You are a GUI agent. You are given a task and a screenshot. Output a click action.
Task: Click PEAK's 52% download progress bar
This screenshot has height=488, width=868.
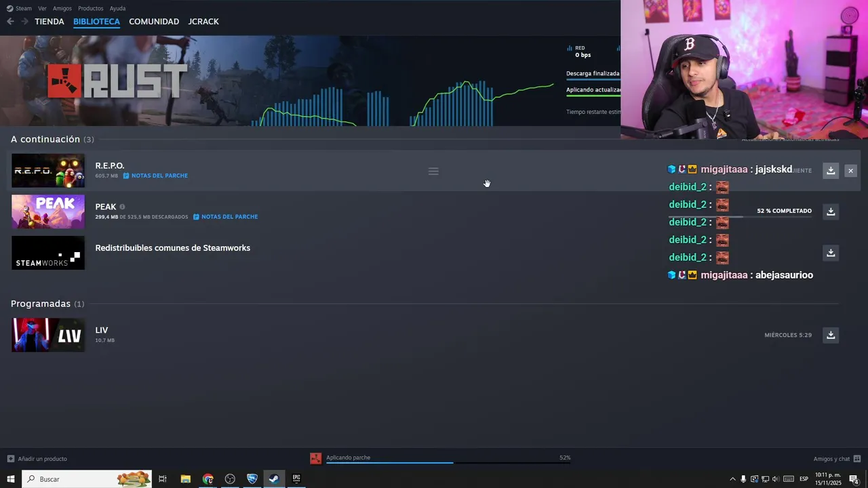coord(741,217)
